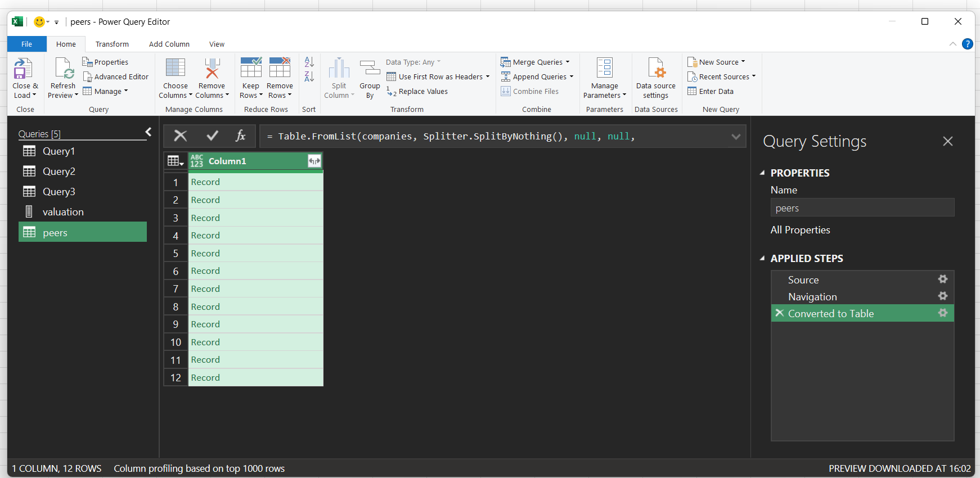The width and height of the screenshot is (980, 478).
Task: Click the Group By icon
Action: 370,69
